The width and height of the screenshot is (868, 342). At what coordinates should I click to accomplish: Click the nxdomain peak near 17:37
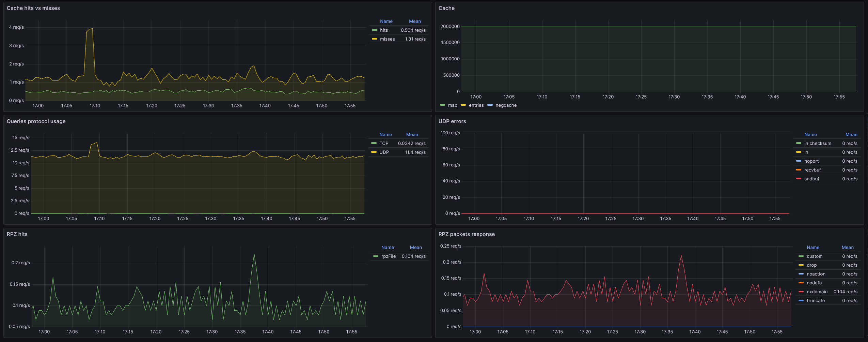(x=681, y=255)
